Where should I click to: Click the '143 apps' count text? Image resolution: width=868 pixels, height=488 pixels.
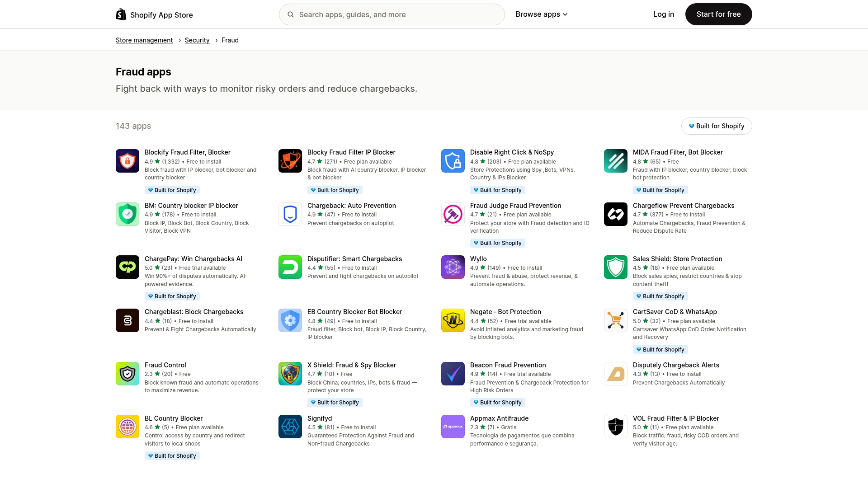pos(133,126)
